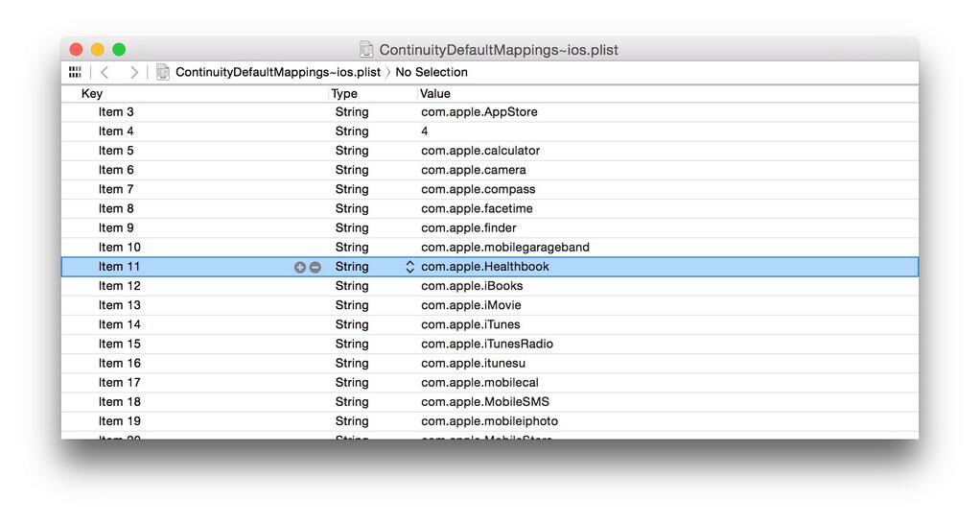Image resolution: width=980 pixels, height=524 pixels.
Task: Click the com.apple.mobilegarageband value
Action: 505,247
